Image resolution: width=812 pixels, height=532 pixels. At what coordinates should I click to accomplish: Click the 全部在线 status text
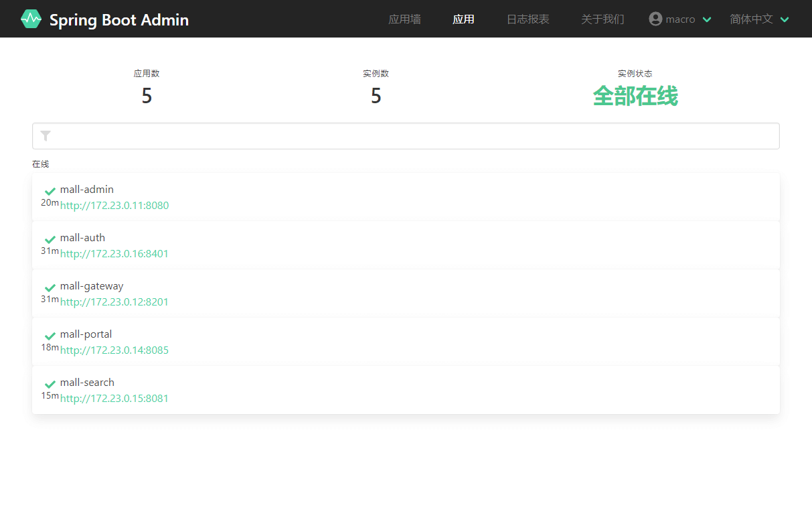click(x=635, y=96)
